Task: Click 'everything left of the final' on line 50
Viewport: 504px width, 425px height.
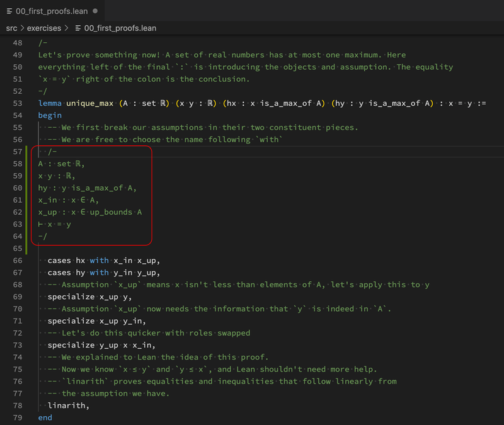Action: 104,67
